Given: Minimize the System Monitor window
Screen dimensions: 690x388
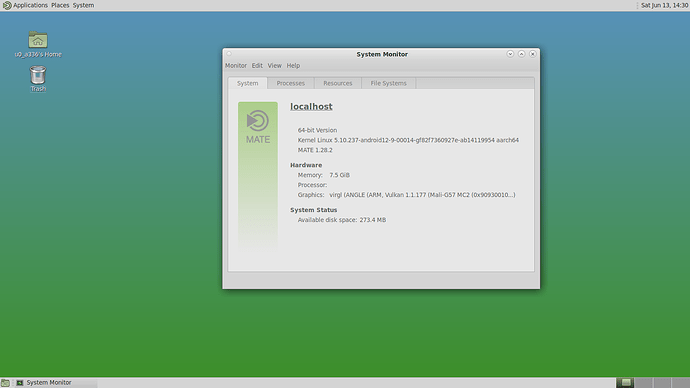Looking at the screenshot, I should [x=510, y=54].
